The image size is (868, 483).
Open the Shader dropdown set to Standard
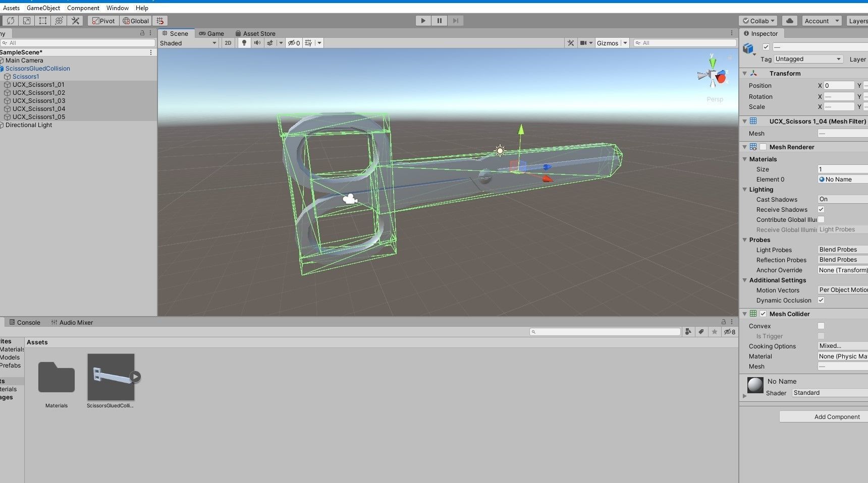[830, 393]
